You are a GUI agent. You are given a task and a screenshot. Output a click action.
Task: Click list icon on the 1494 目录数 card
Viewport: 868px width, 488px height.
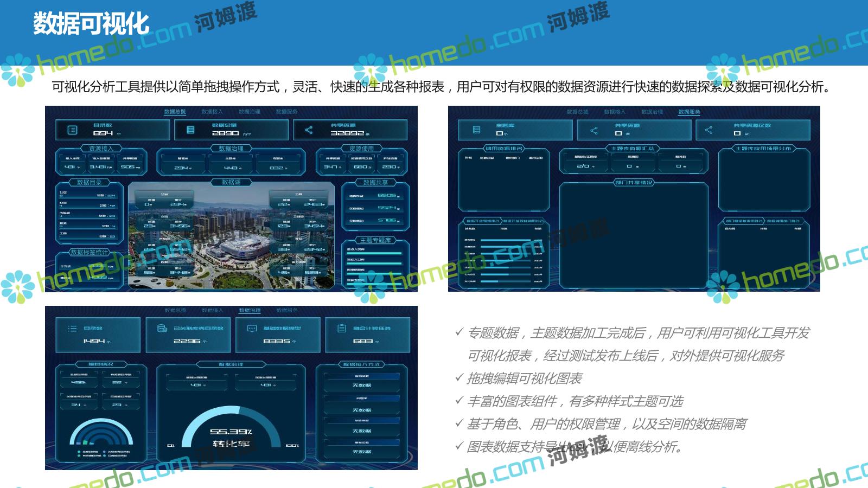click(72, 329)
